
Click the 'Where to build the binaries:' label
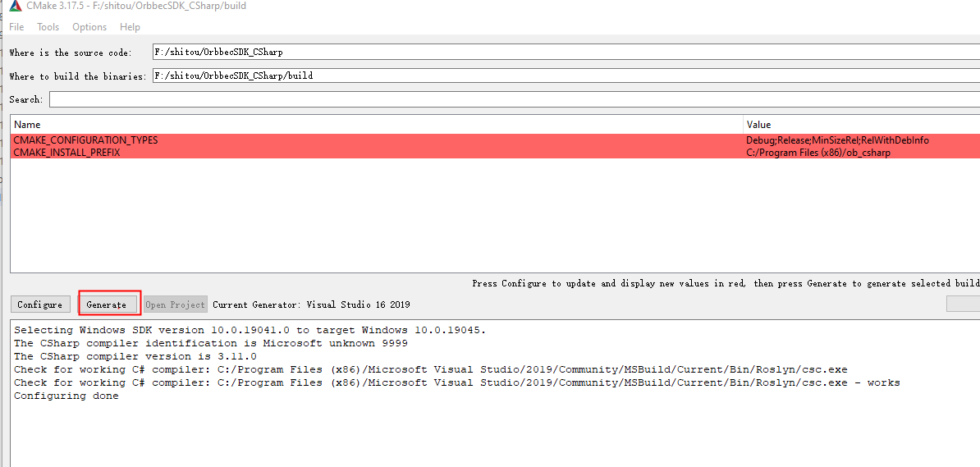pyautogui.click(x=77, y=76)
